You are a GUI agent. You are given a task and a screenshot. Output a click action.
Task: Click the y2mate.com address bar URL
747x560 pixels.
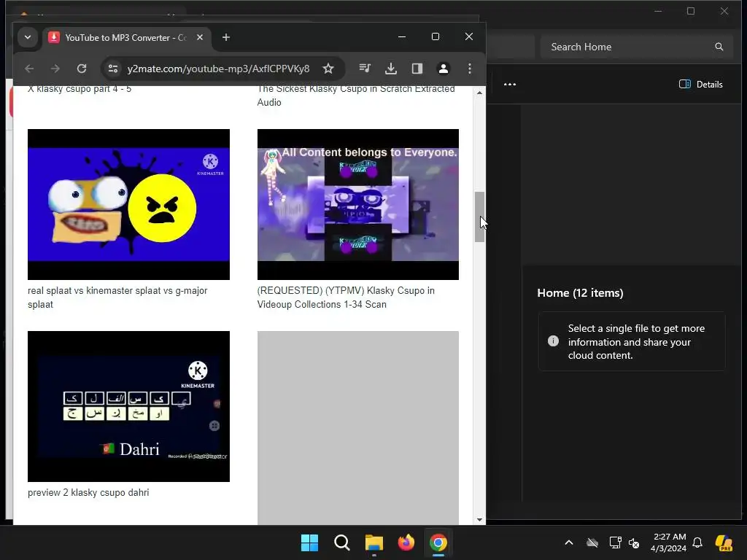(218, 69)
